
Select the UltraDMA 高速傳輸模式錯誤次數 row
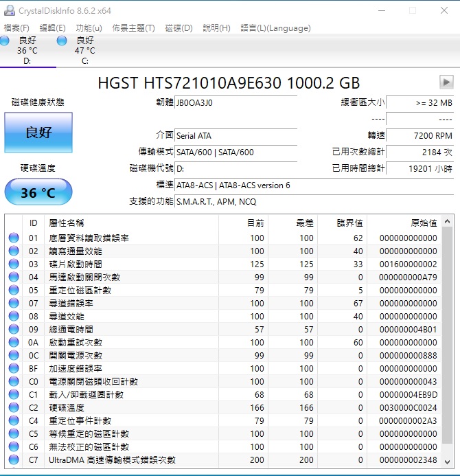click(x=223, y=460)
